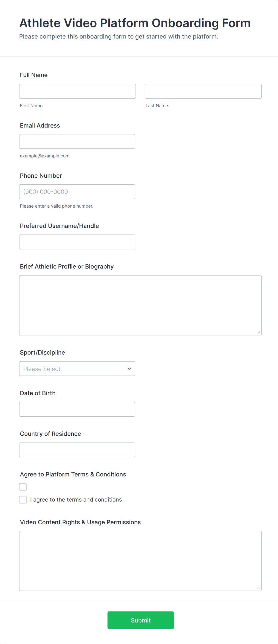This screenshot has height=644, width=278.
Task: Click the First Name input field
Action: pos(77,91)
